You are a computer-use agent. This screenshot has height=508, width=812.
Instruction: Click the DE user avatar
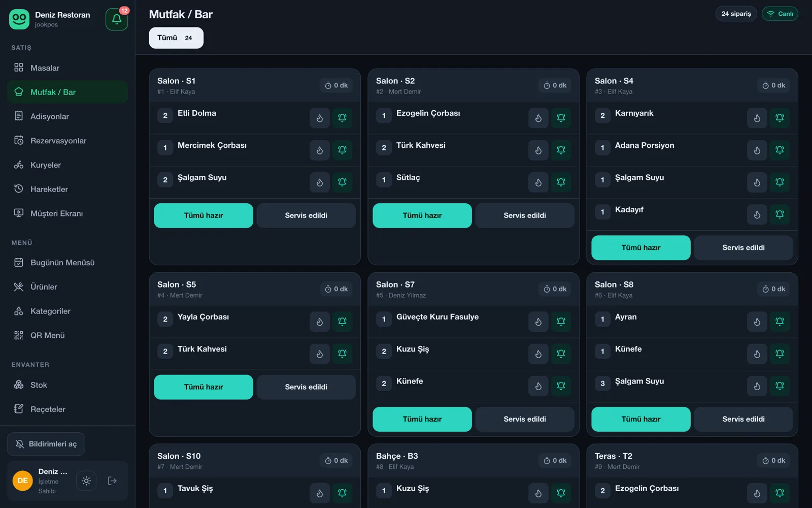coord(23,481)
